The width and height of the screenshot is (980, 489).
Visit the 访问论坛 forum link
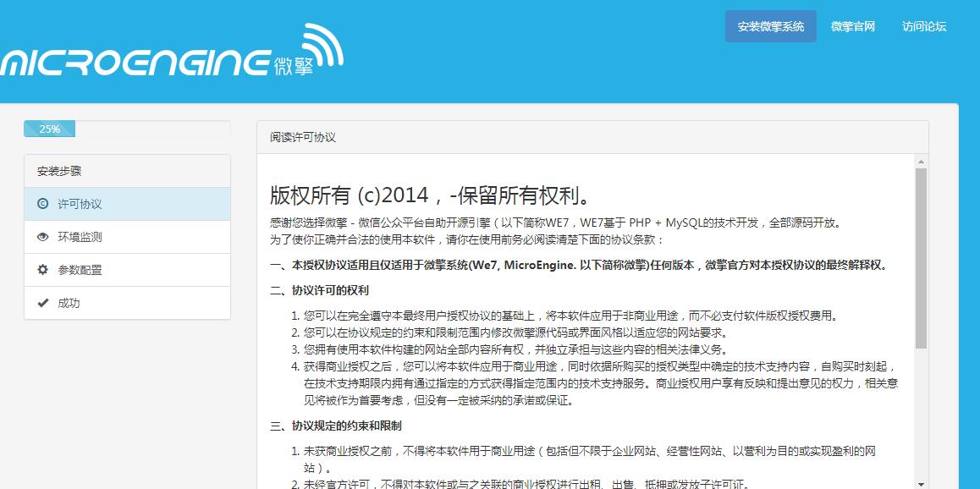(924, 25)
